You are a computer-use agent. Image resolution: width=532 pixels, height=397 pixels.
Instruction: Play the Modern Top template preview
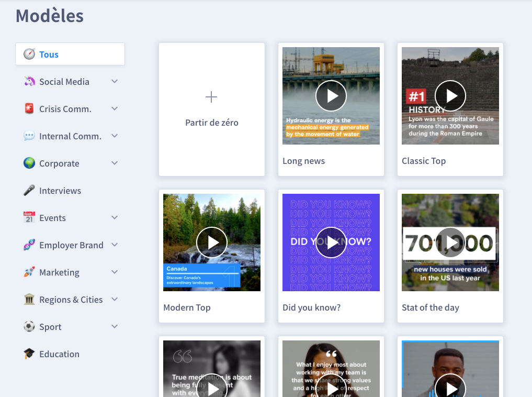tap(212, 242)
